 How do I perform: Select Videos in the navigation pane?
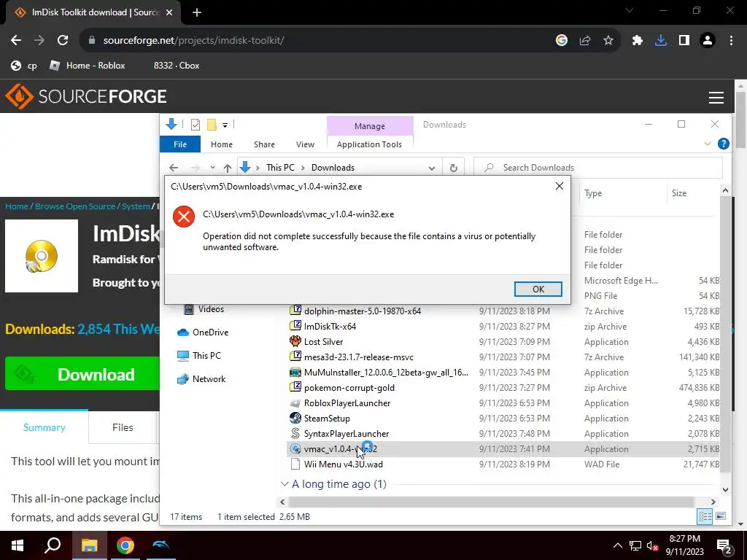coord(204,309)
